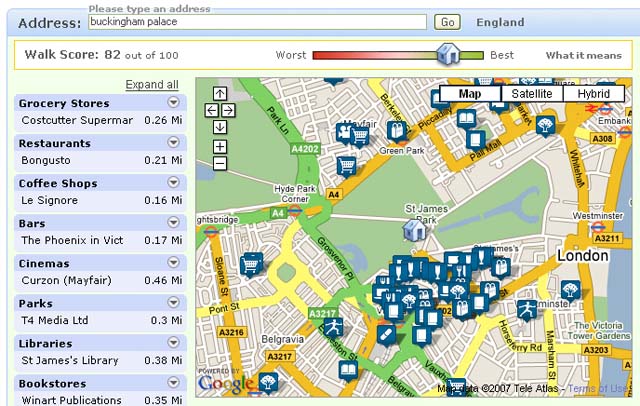This screenshot has width=640, height=406.
Task: Open the map Terms of Use link
Action: click(x=597, y=388)
